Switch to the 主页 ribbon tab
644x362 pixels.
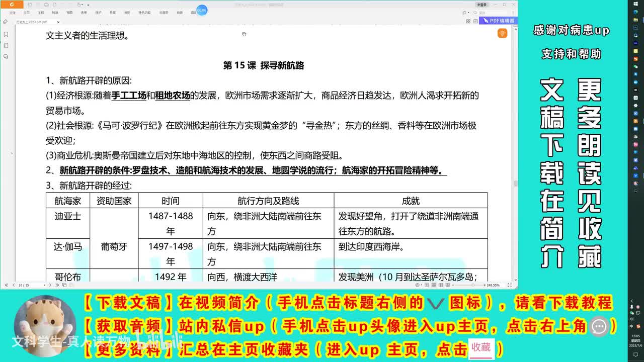click(x=27, y=13)
